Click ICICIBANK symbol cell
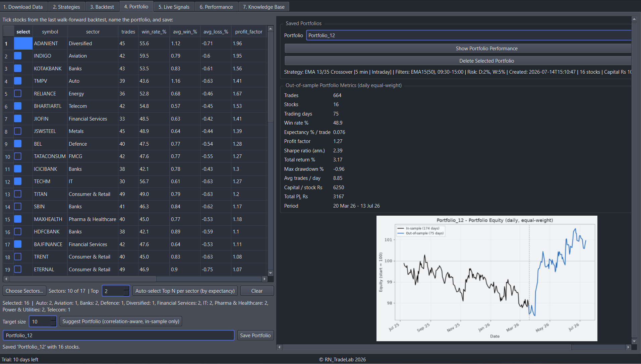 (x=50, y=169)
